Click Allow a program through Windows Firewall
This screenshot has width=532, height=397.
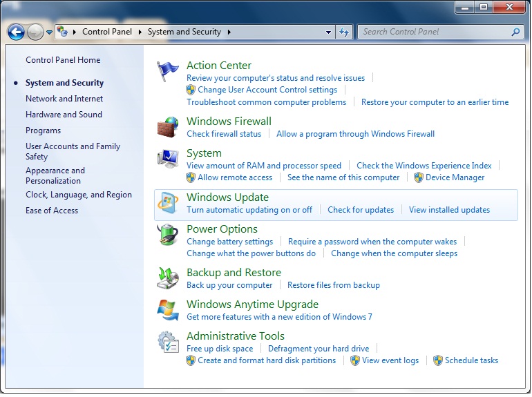[355, 134]
